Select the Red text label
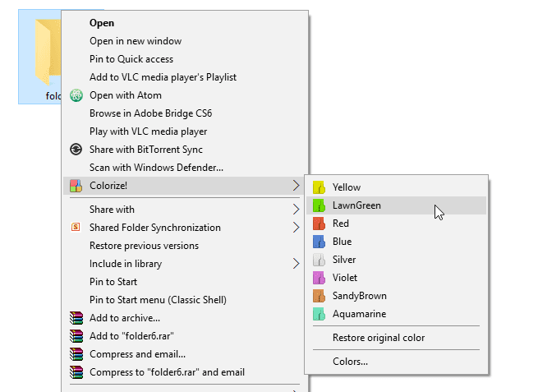 (x=341, y=224)
